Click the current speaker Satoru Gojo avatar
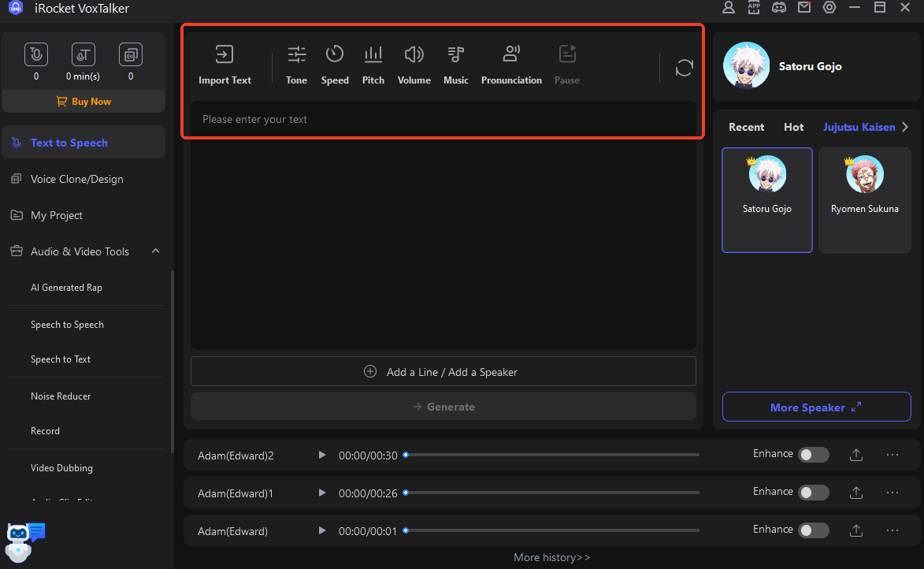 tap(746, 65)
